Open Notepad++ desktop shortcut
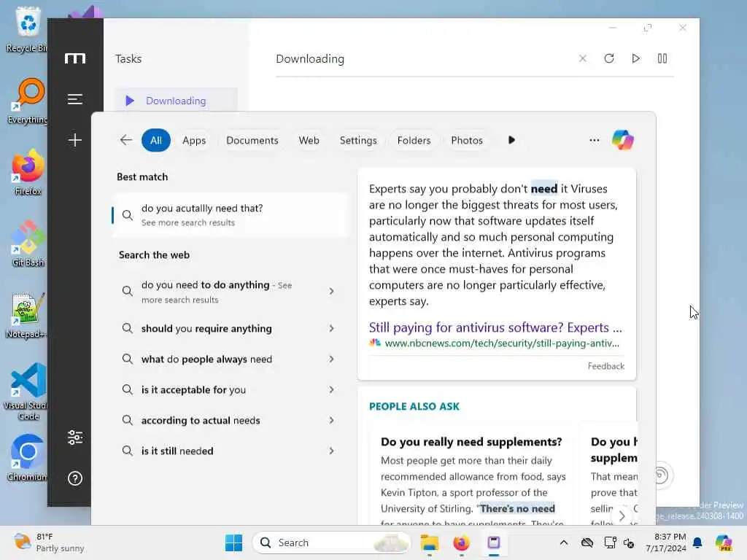The image size is (747, 560). [27, 315]
